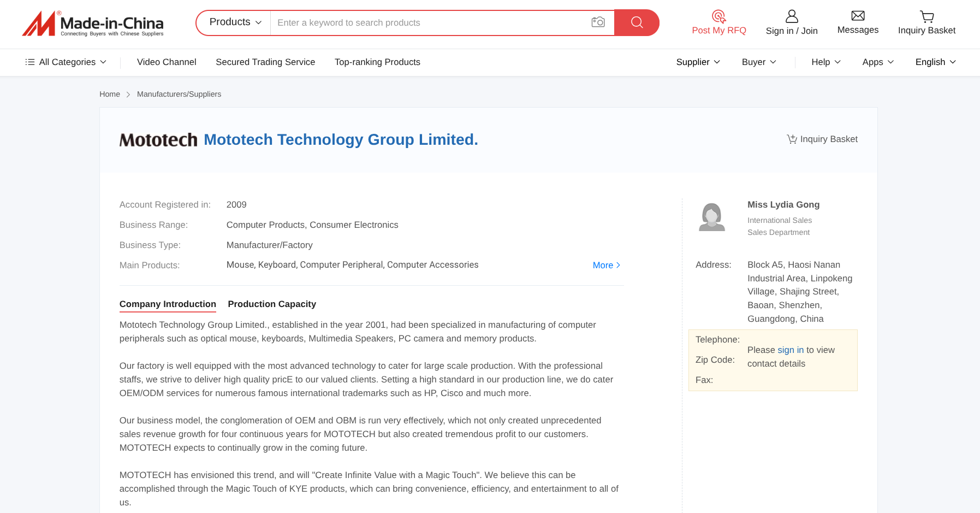Expand More main products
This screenshot has height=513, width=980.
point(607,265)
